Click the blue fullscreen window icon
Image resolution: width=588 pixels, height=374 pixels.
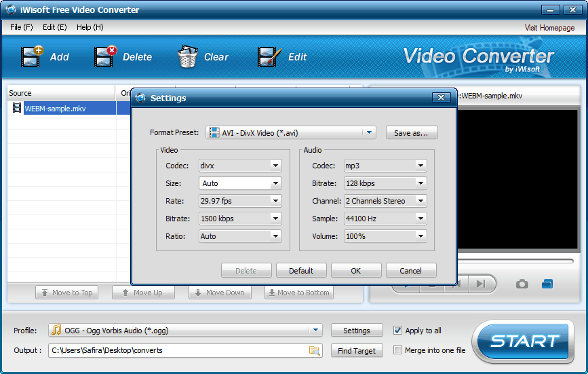click(x=547, y=284)
